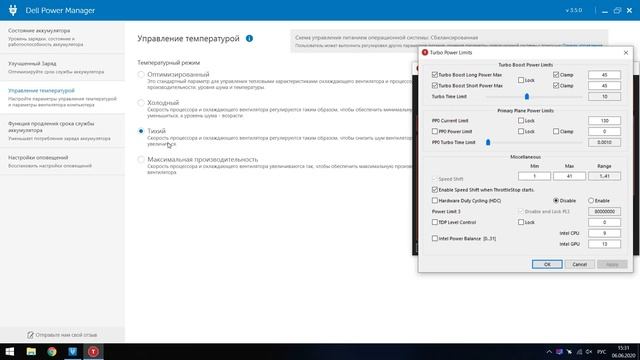Viewport: 640px width, 360px height.
Task: Confirm dialog with the OK button
Action: pyautogui.click(x=547, y=264)
